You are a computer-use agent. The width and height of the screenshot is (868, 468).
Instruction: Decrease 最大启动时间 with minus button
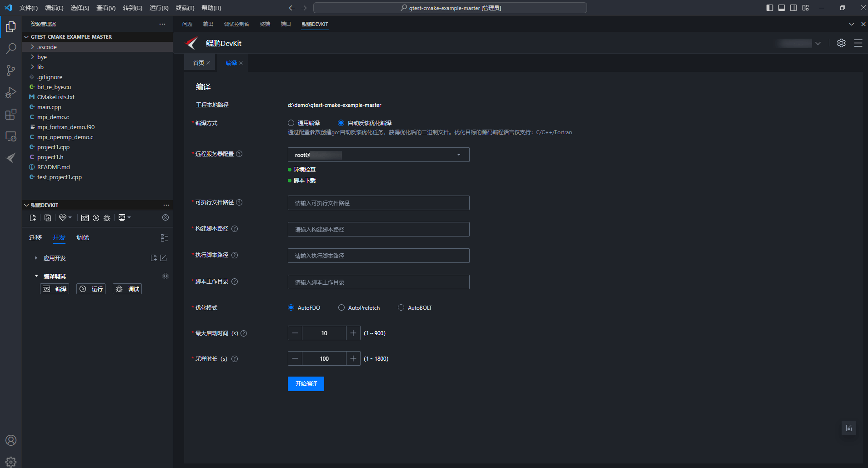pyautogui.click(x=295, y=333)
